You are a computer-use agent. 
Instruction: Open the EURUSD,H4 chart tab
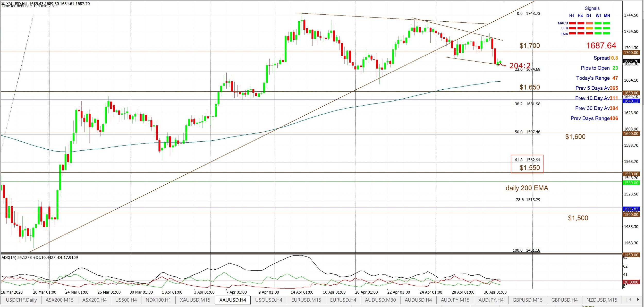(343, 300)
